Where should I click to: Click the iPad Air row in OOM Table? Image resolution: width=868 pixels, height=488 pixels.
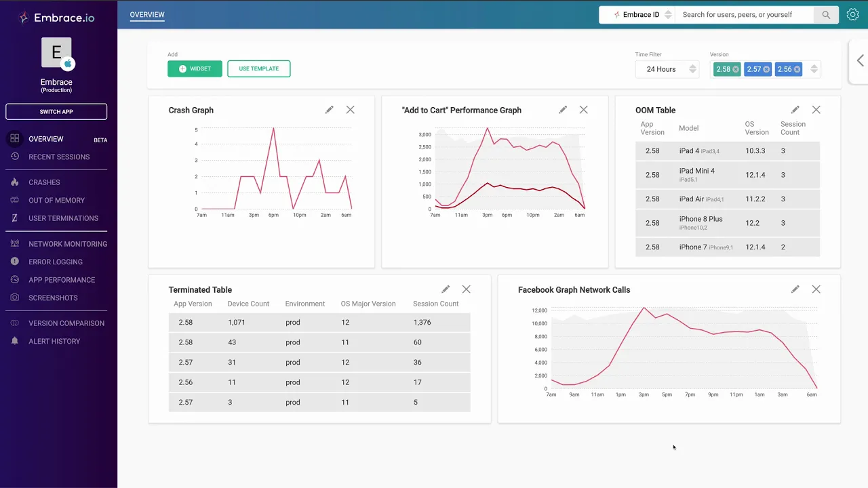[728, 199]
